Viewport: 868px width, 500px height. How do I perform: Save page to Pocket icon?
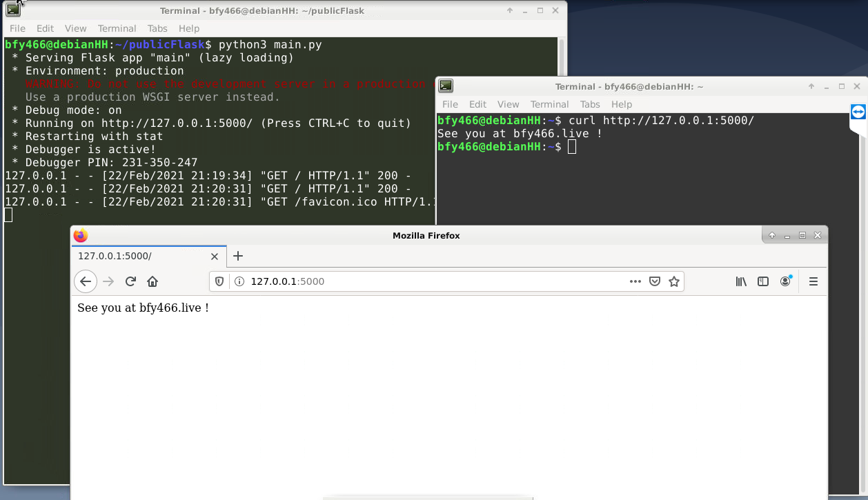click(655, 281)
